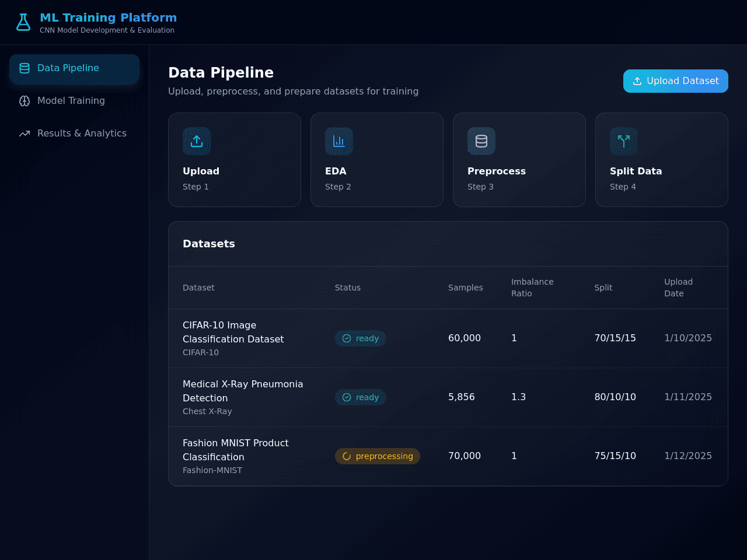Click the 75/15/10 split value
Image resolution: width=747 pixels, height=560 pixels.
[615, 456]
